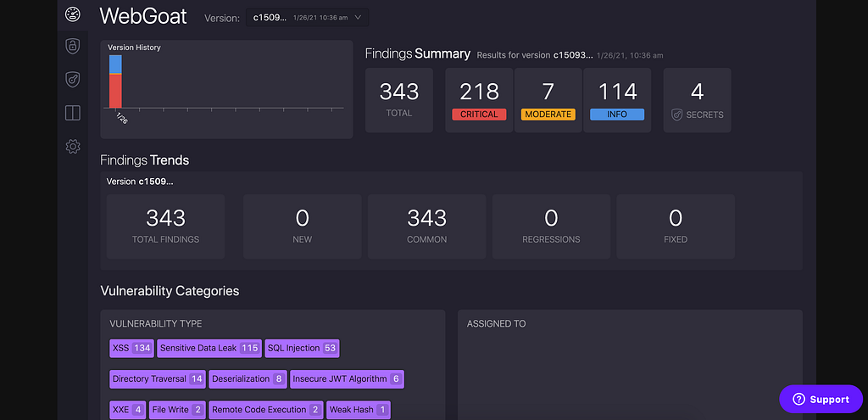Click 'Version c1509...' label in trends panel

point(140,182)
